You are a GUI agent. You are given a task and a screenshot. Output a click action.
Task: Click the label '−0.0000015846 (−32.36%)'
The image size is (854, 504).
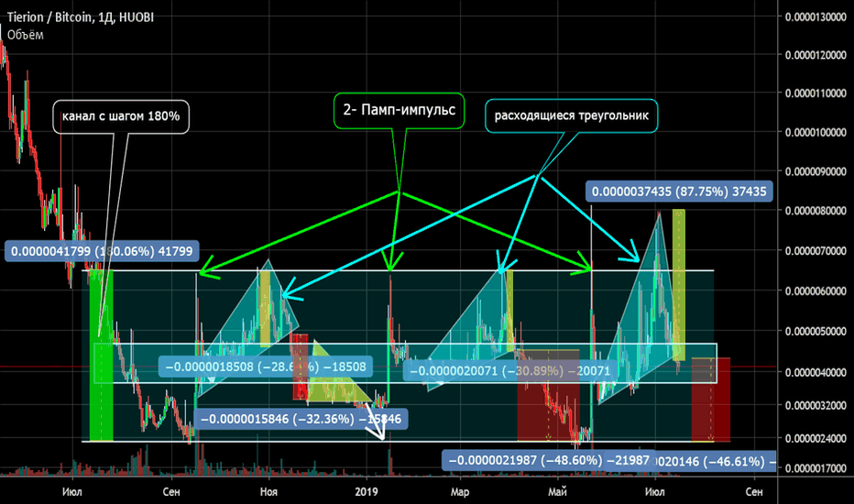[301, 419]
